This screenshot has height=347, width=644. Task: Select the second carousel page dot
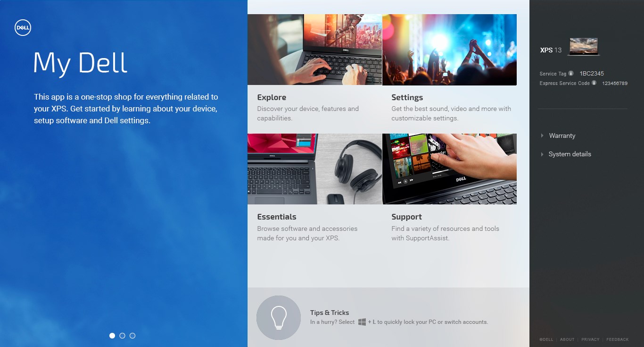coord(122,336)
